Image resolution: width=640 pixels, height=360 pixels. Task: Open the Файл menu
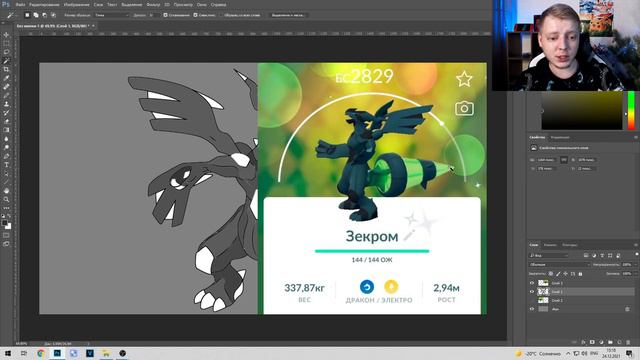(20, 4)
